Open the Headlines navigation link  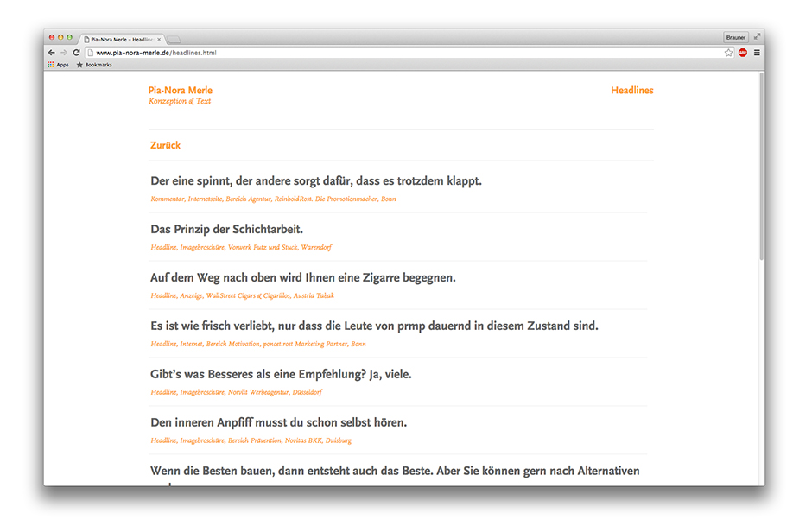tap(631, 91)
